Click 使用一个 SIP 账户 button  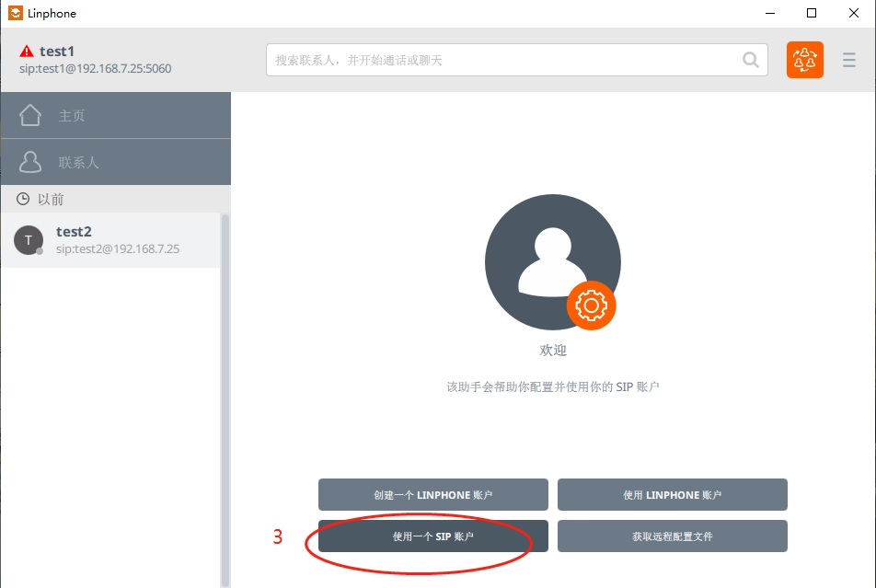pos(432,536)
